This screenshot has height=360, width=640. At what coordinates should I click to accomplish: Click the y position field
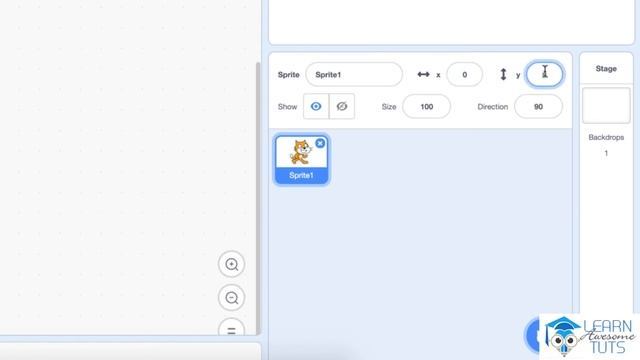[x=544, y=74]
